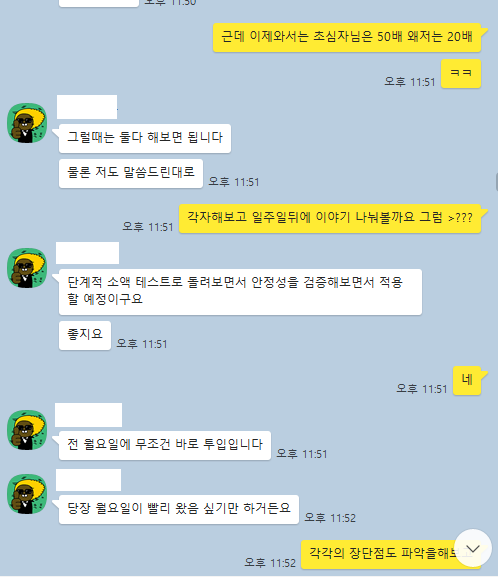Select message '각자해보고 일주일뒤에 이야기 나눠볼까요 그럼'

330,218
